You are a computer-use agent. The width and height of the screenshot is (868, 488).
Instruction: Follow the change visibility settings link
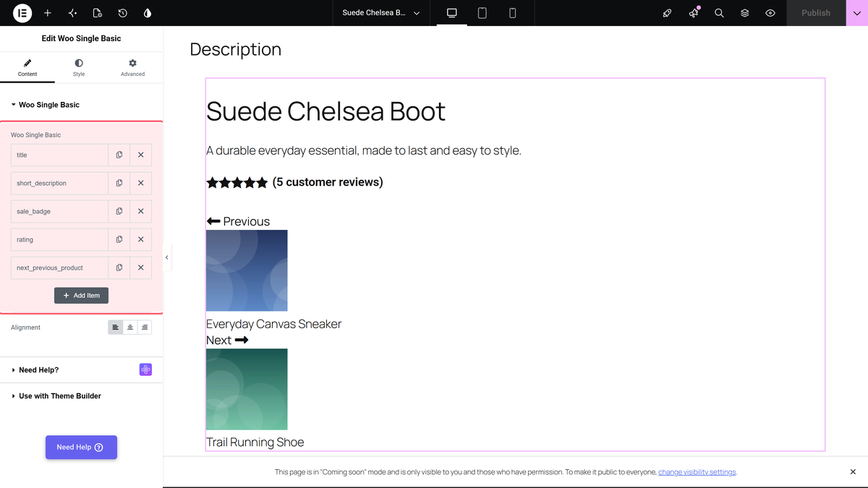[x=697, y=472]
